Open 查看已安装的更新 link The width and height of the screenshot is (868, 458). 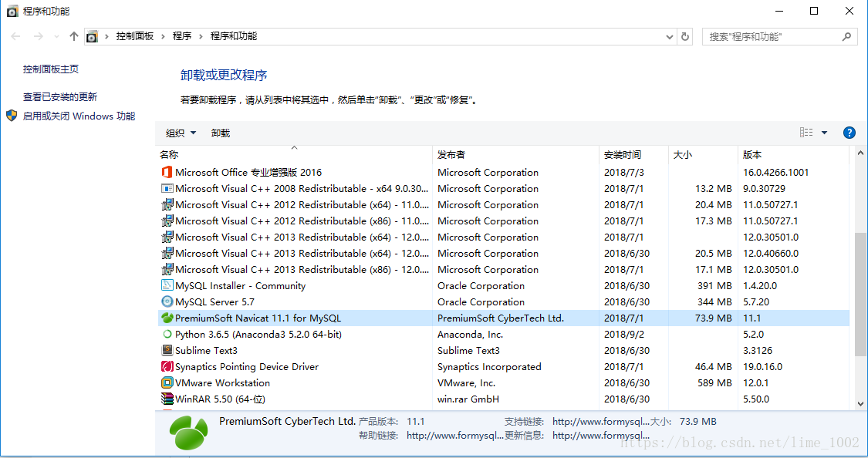[60, 97]
